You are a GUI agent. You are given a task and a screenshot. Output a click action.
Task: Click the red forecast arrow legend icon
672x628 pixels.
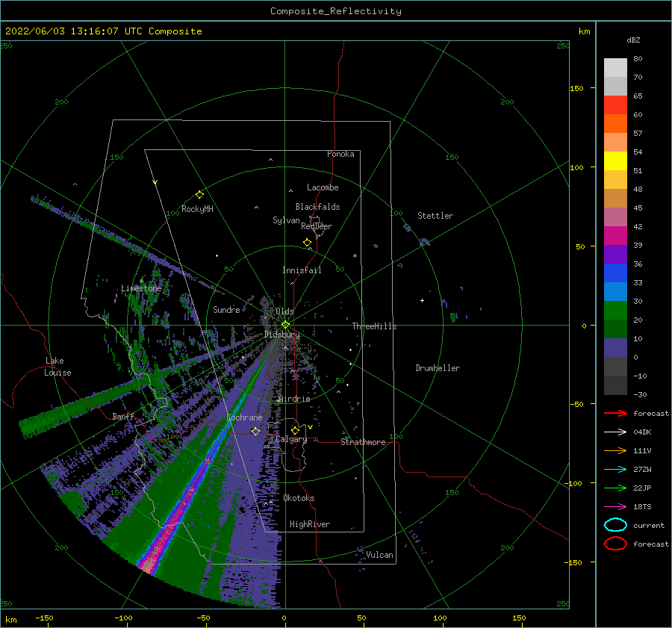615,413
